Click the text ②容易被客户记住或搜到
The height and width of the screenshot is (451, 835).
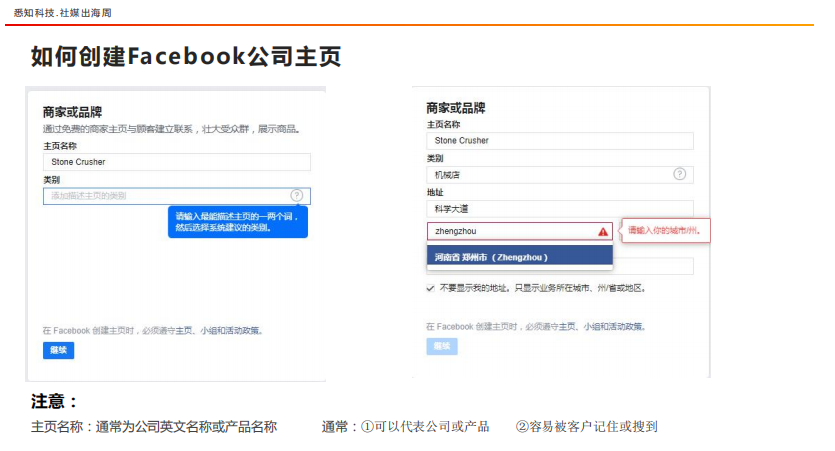pyautogui.click(x=587, y=427)
